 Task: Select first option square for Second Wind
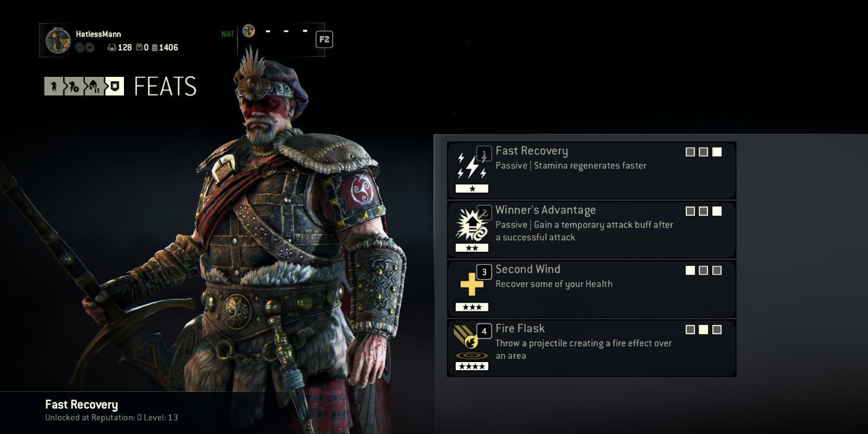pyautogui.click(x=690, y=270)
